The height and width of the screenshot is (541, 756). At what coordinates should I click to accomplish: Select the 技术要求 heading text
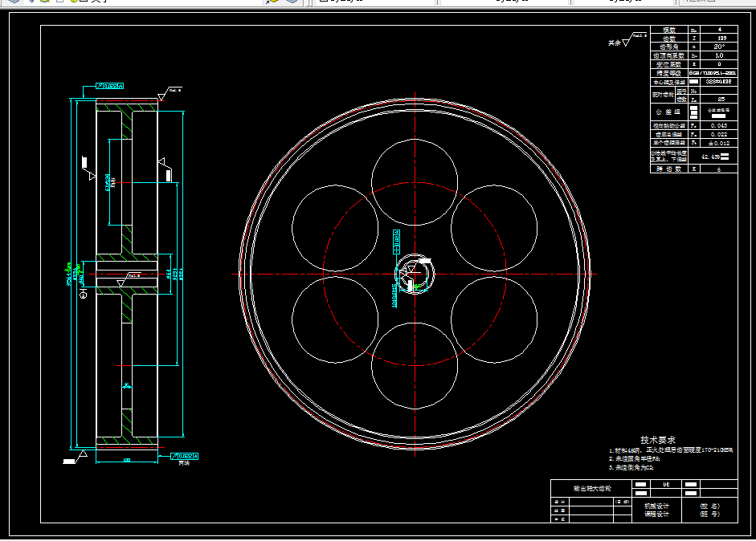pos(658,440)
